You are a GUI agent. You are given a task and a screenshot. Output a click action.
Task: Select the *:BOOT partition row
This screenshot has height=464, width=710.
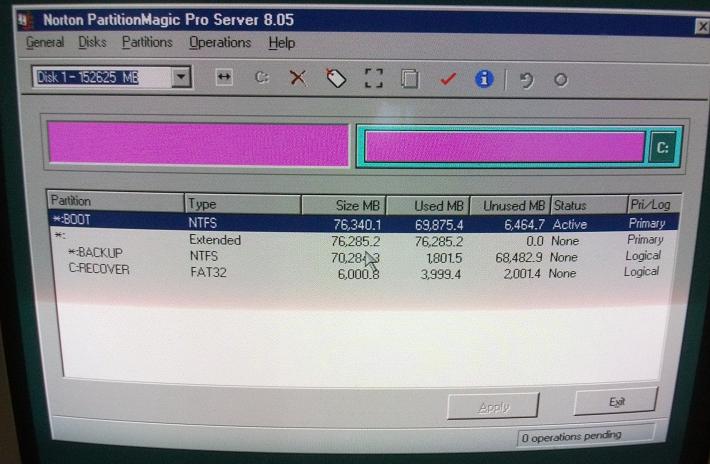point(364,222)
